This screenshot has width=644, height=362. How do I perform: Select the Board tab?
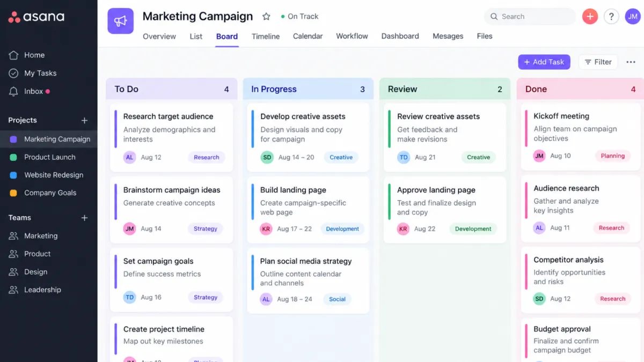[227, 36]
